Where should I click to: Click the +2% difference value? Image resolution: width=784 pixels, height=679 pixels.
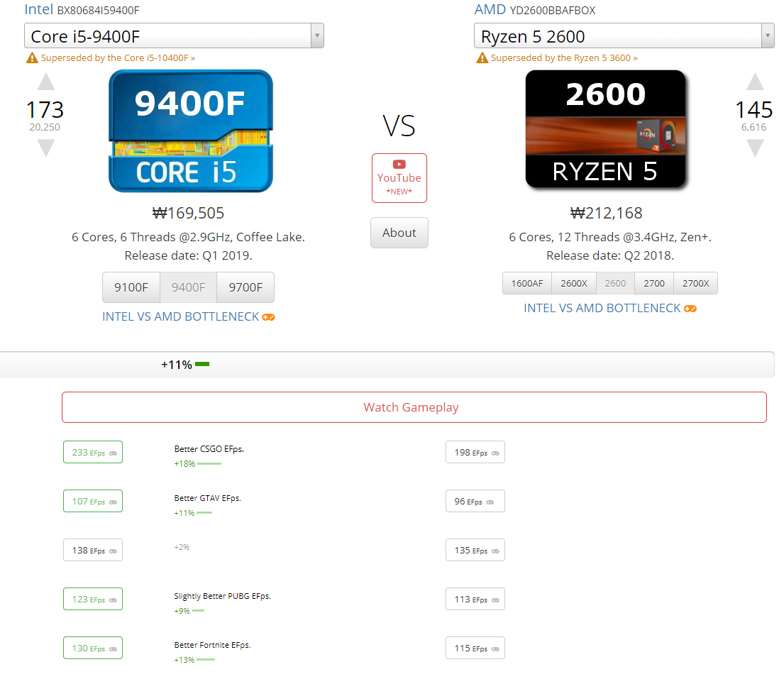tap(182, 548)
